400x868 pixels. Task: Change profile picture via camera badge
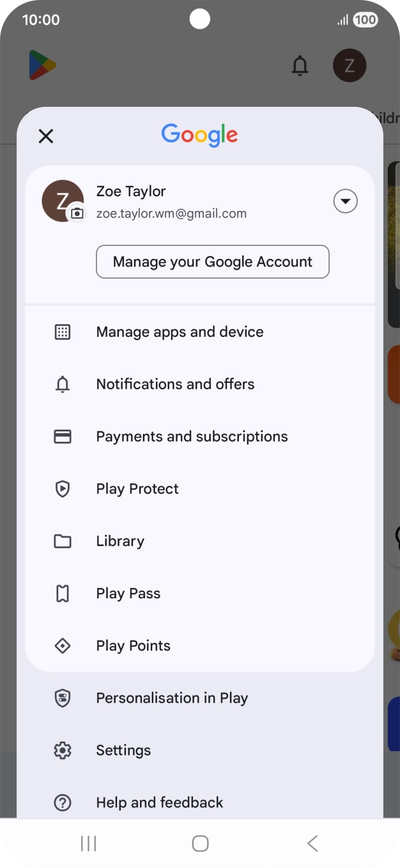pos(77,213)
